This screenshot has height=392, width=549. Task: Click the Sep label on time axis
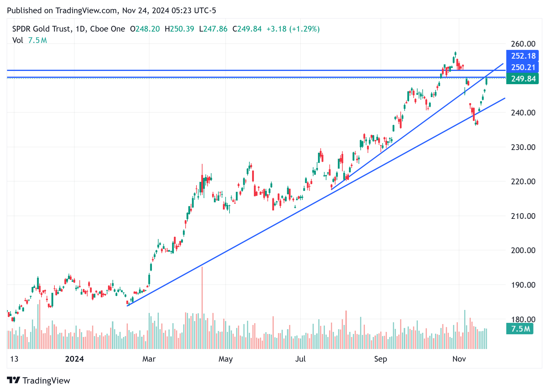(x=381, y=359)
